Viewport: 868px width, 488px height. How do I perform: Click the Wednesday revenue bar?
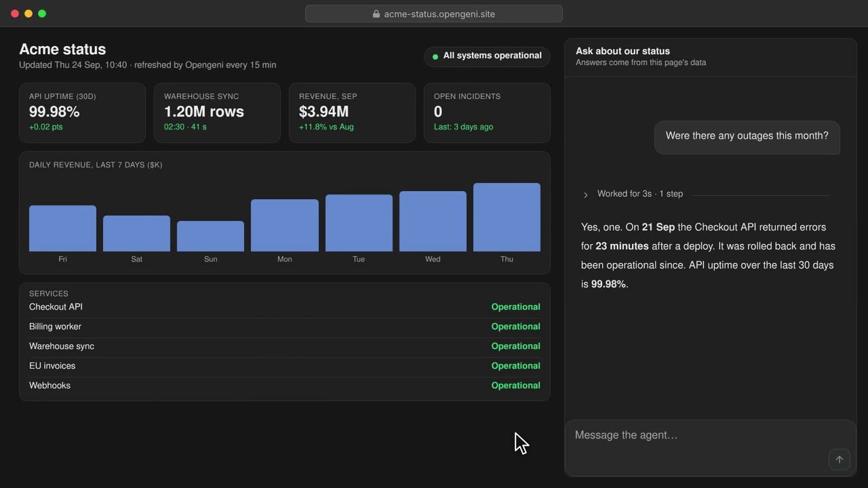click(433, 221)
